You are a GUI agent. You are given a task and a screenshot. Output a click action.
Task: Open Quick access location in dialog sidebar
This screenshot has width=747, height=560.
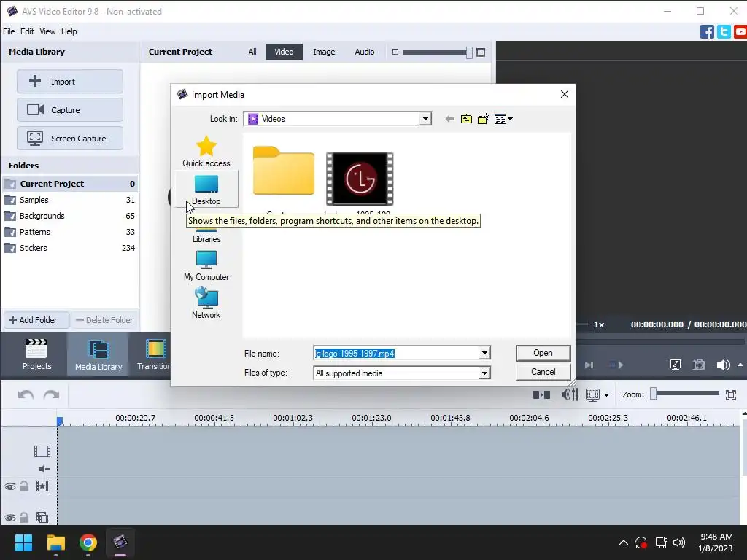[x=206, y=152]
